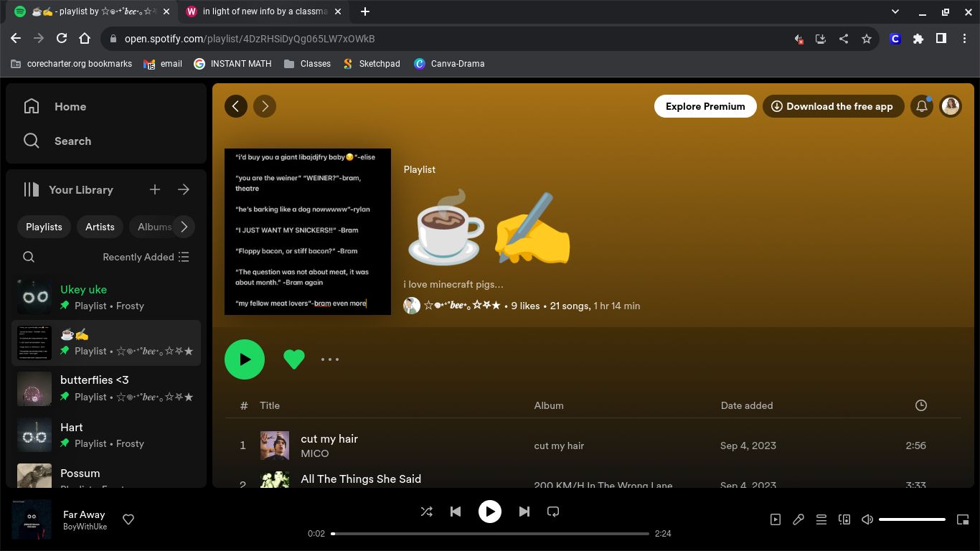
Task: Open cut my hair album link
Action: [559, 446]
